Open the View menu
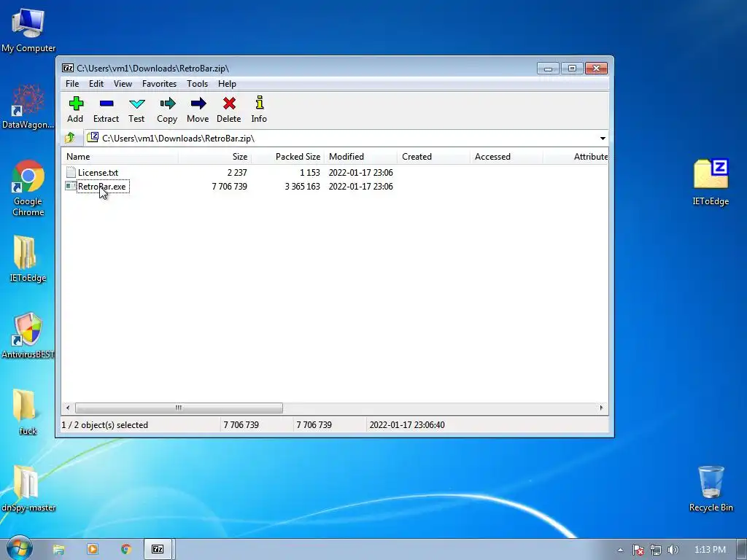The height and width of the screenshot is (560, 747). (x=123, y=84)
